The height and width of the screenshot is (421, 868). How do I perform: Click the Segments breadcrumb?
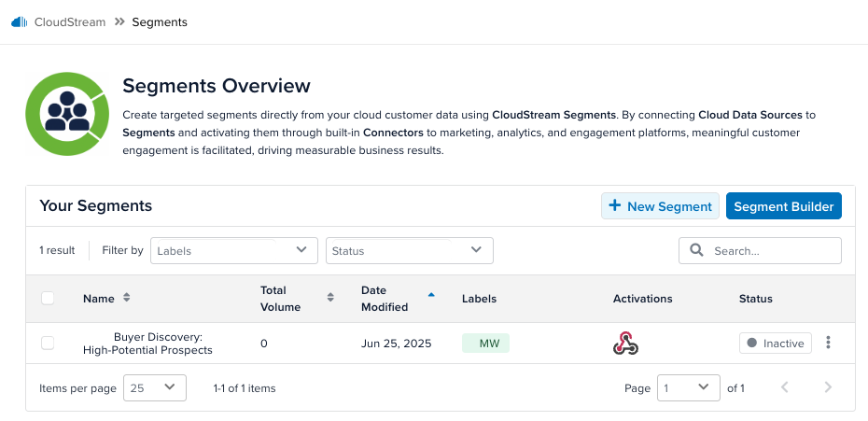160,22
